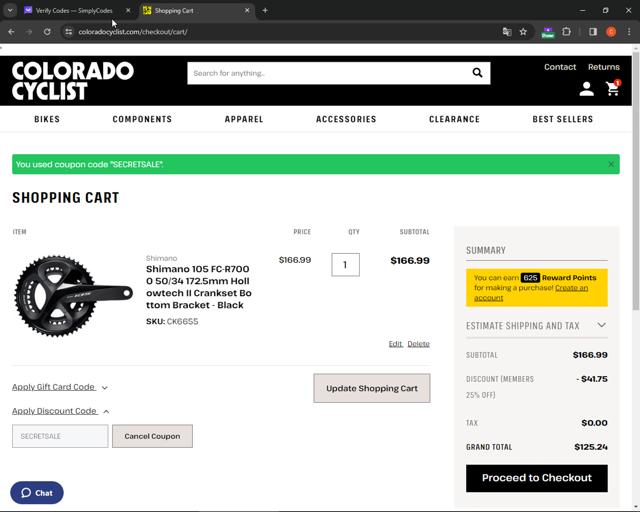Image resolution: width=640 pixels, height=512 pixels.
Task: Open Chrome three-dot menu
Action: 629,32
